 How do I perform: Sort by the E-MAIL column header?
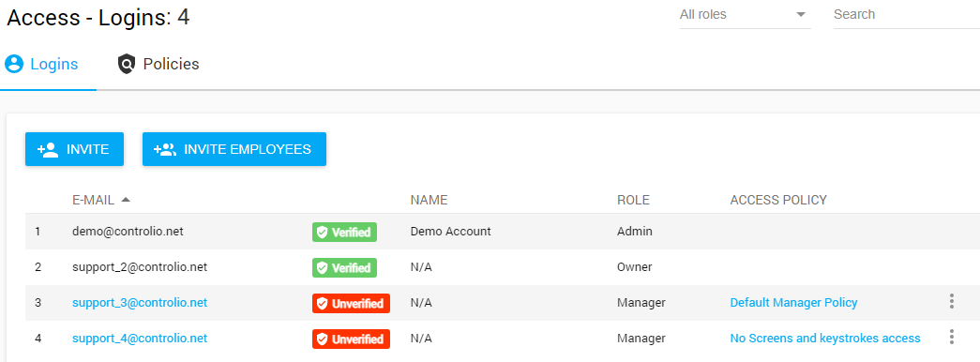[x=93, y=200]
